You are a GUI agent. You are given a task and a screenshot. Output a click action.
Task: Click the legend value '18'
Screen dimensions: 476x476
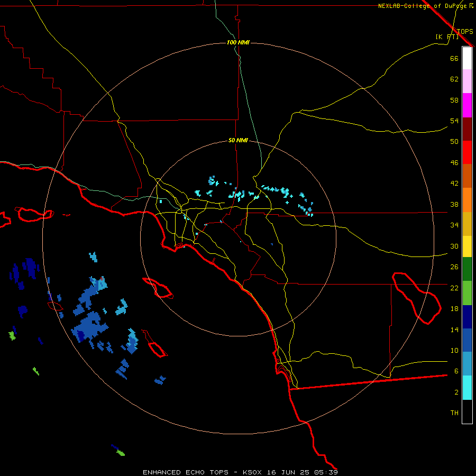click(x=454, y=309)
